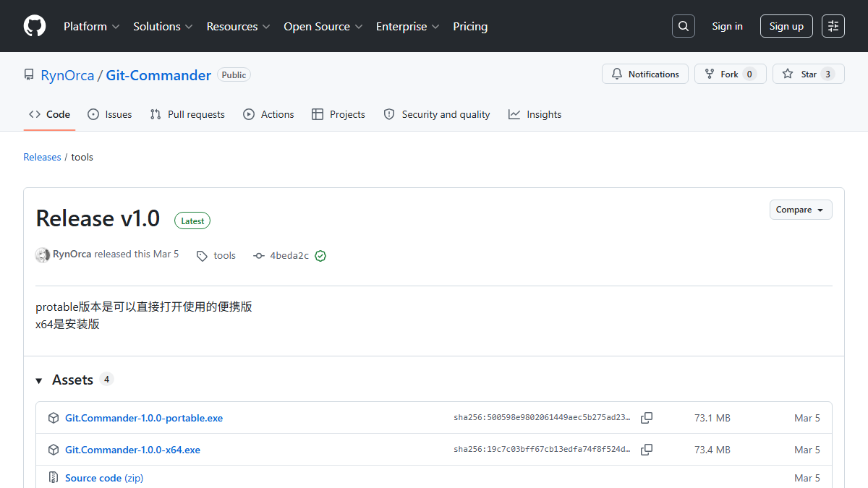Copy sha256 of x64.exe asset
The height and width of the screenshot is (488, 868).
(647, 450)
